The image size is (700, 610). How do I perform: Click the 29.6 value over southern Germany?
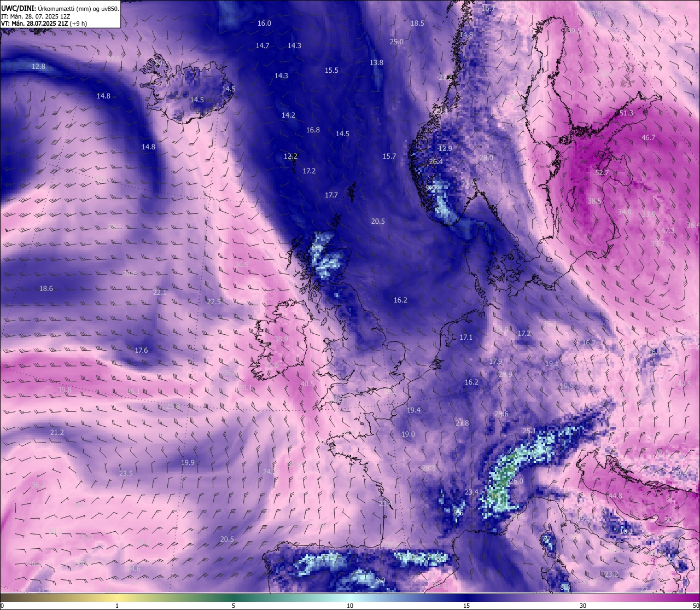[x=501, y=414]
